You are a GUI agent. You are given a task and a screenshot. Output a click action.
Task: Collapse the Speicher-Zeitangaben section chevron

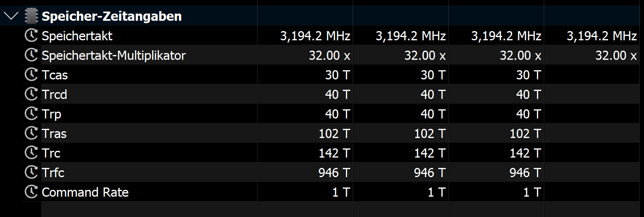[11, 16]
